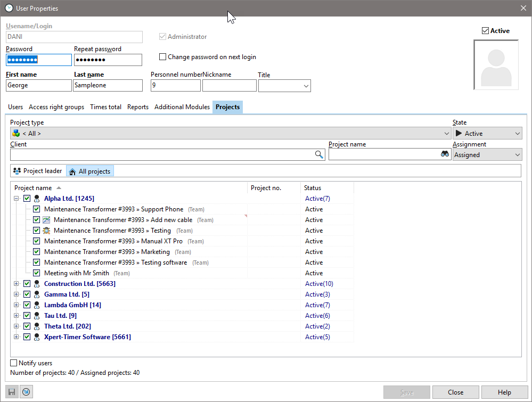Toggle the Notify users checkbox
The image size is (532, 402).
point(14,363)
